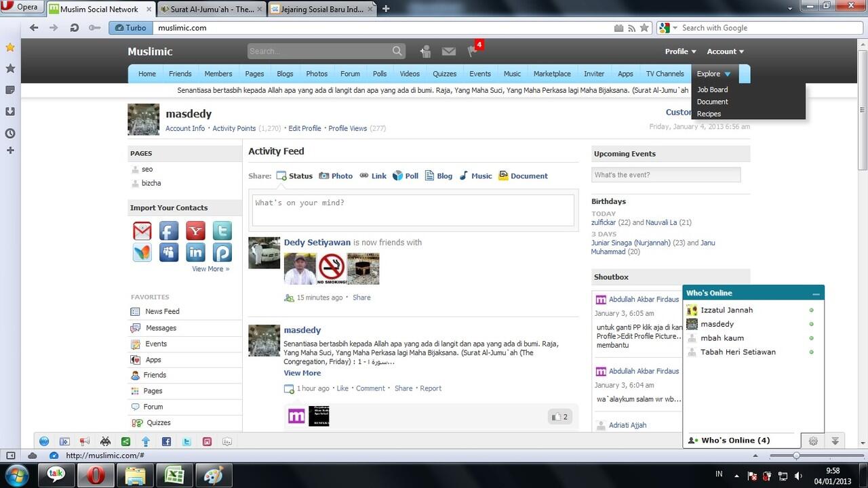Open the Opera main menu button
Viewport: 868px width, 488px height.
pos(22,7)
